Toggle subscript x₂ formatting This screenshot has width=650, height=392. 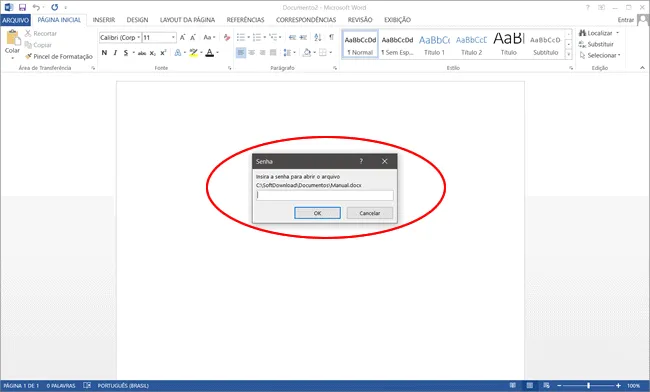click(153, 53)
